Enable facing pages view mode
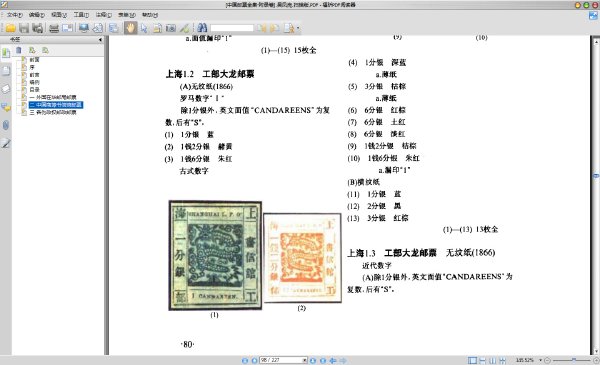 tap(492, 360)
